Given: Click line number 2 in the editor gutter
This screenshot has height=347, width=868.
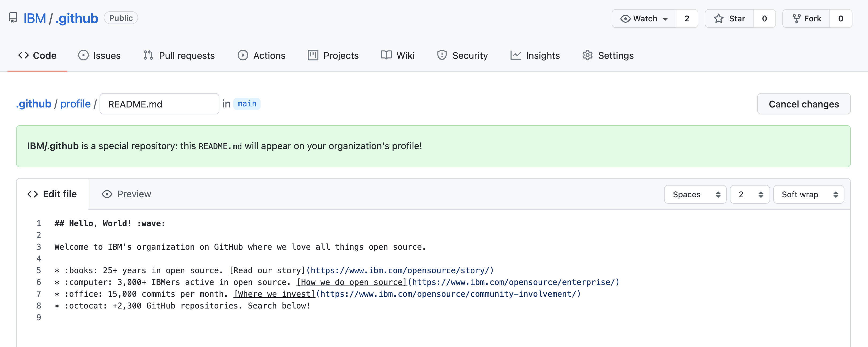Looking at the screenshot, I should (x=39, y=235).
